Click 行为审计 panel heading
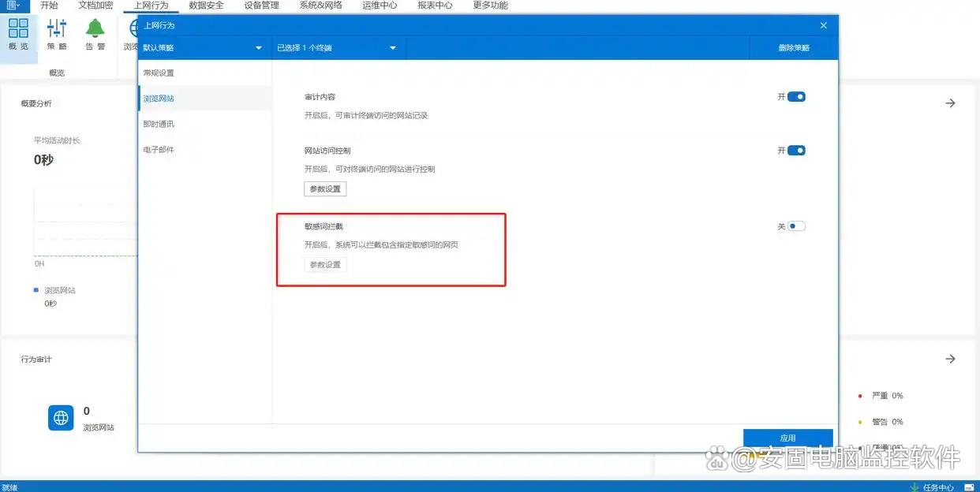 36,359
